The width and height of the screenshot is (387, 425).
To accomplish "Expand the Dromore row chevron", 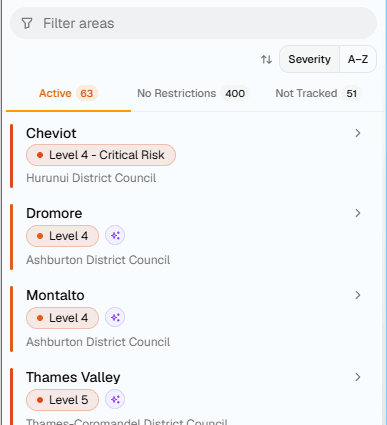I will [x=358, y=213].
